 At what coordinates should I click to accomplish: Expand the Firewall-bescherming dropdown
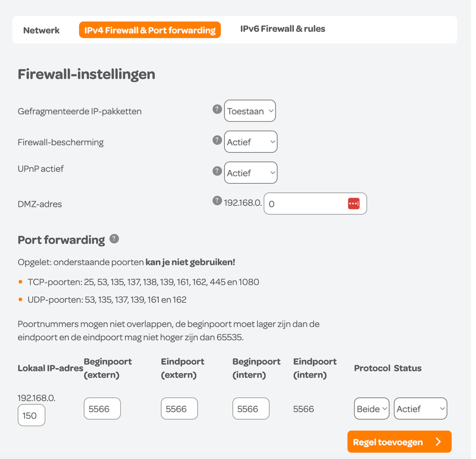tap(250, 142)
